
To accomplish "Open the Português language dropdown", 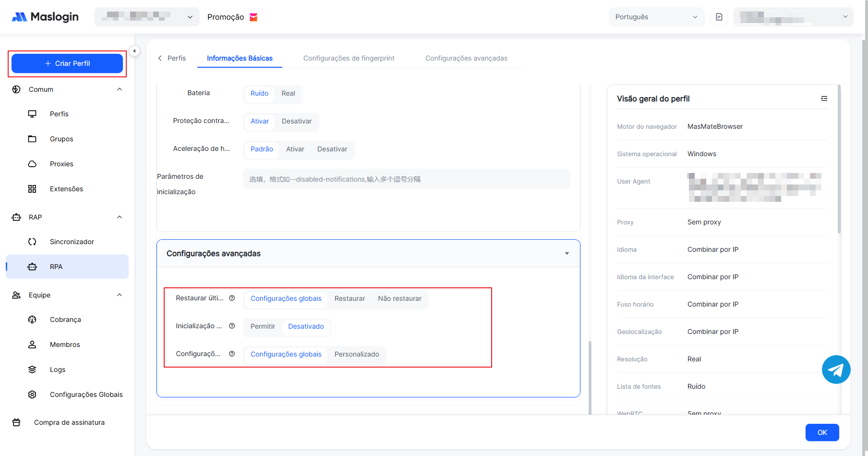I will tap(656, 17).
